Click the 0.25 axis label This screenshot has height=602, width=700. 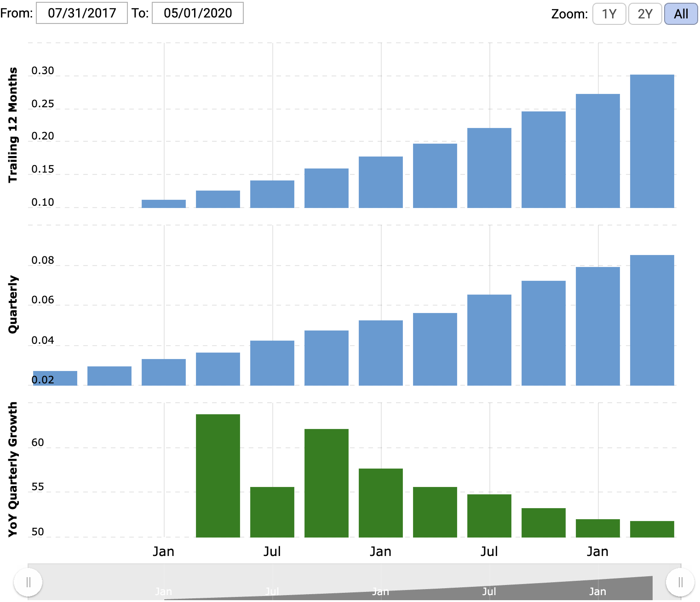(x=43, y=104)
